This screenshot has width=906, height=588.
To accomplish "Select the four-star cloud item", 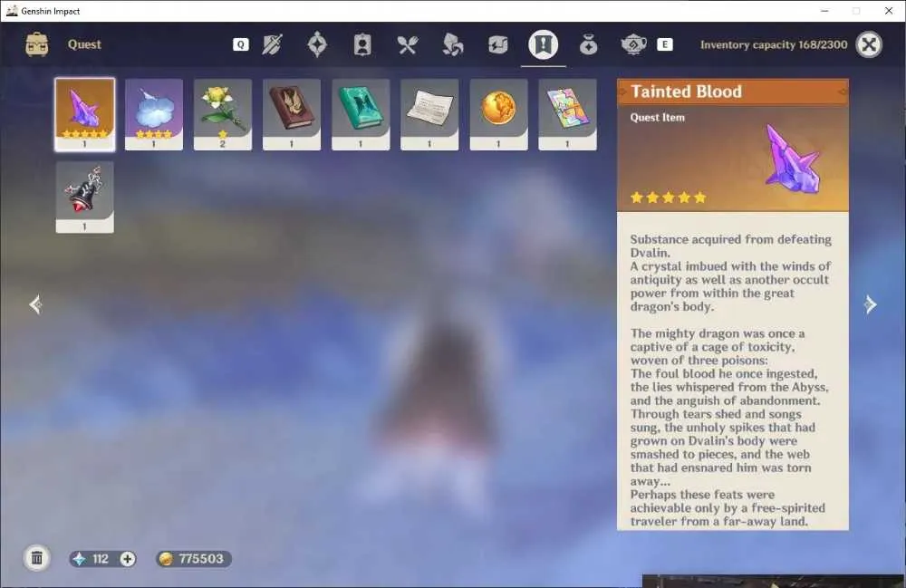I will 154,114.
